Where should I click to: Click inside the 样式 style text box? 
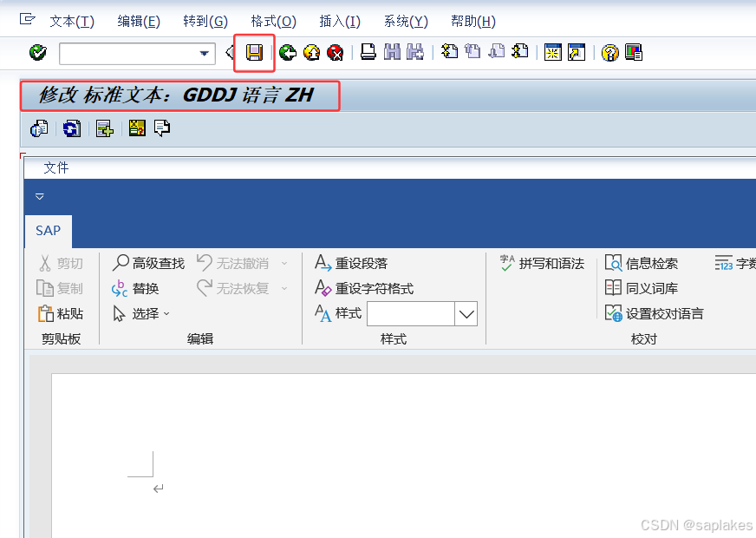(411, 314)
